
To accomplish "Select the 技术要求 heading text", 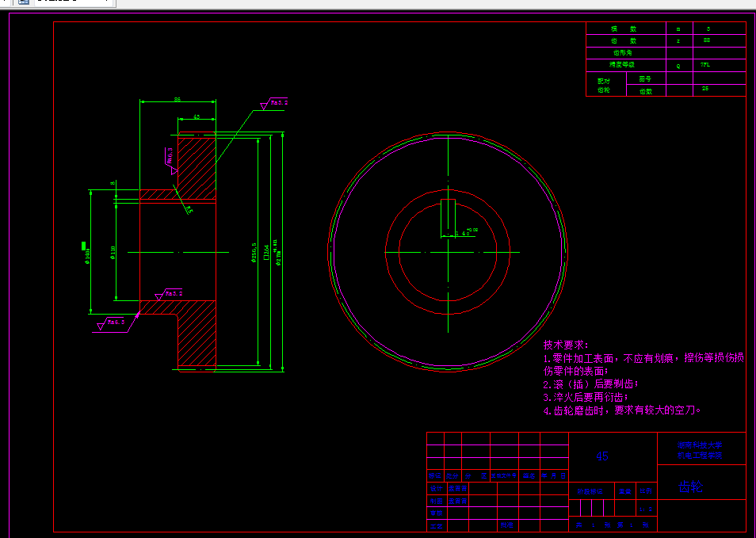I will [x=566, y=345].
